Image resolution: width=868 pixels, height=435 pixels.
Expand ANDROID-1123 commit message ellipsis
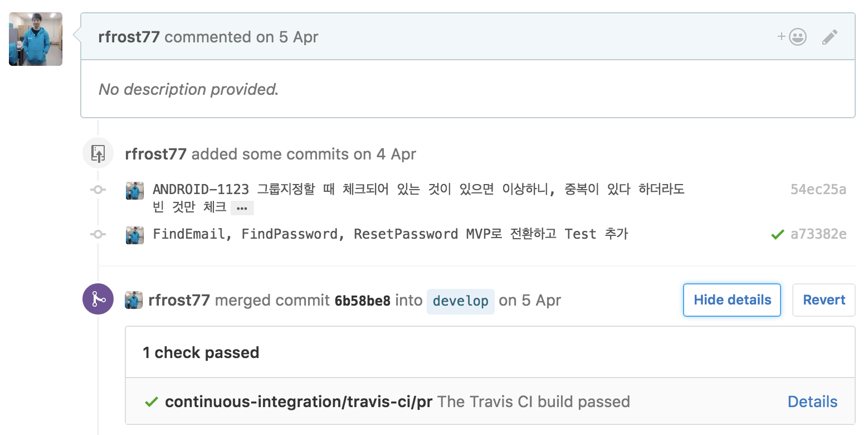(x=242, y=208)
